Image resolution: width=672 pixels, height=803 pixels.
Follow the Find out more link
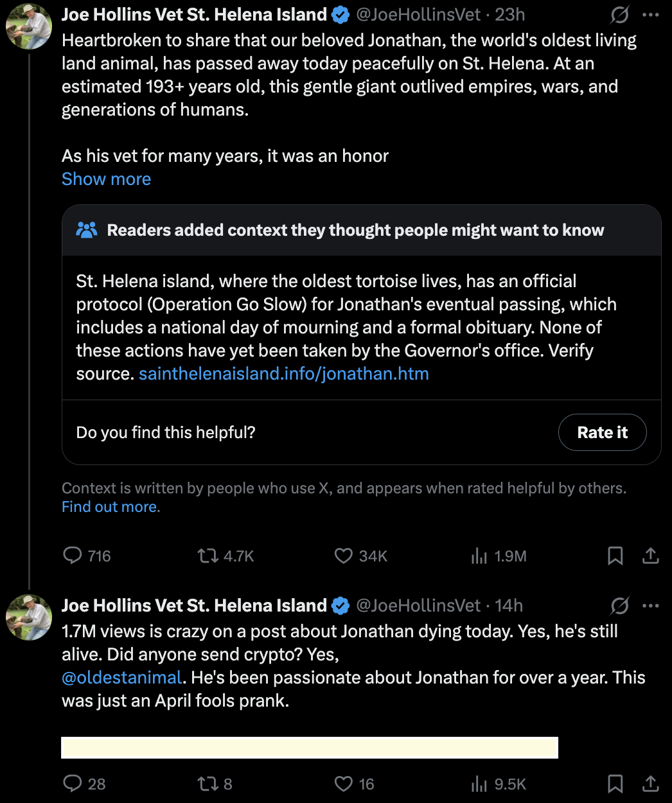(x=111, y=507)
